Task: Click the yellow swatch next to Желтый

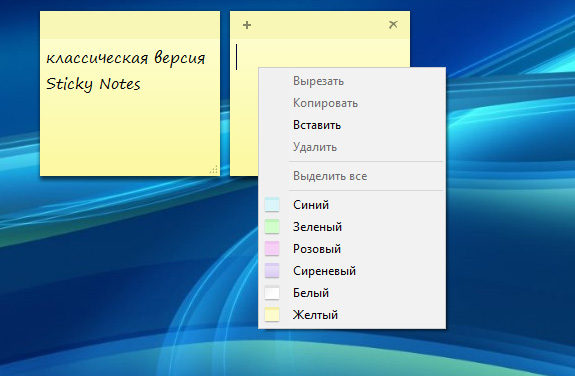Action: (x=272, y=315)
